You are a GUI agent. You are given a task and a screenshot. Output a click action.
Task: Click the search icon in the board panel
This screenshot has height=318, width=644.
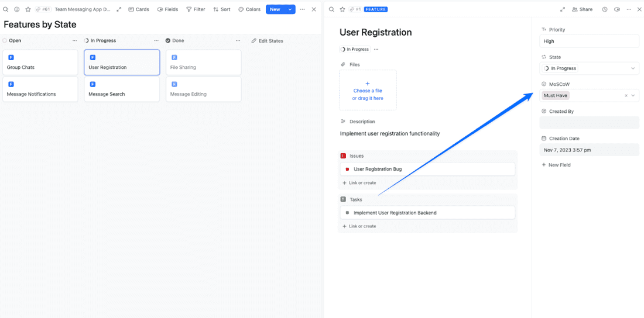[6, 9]
